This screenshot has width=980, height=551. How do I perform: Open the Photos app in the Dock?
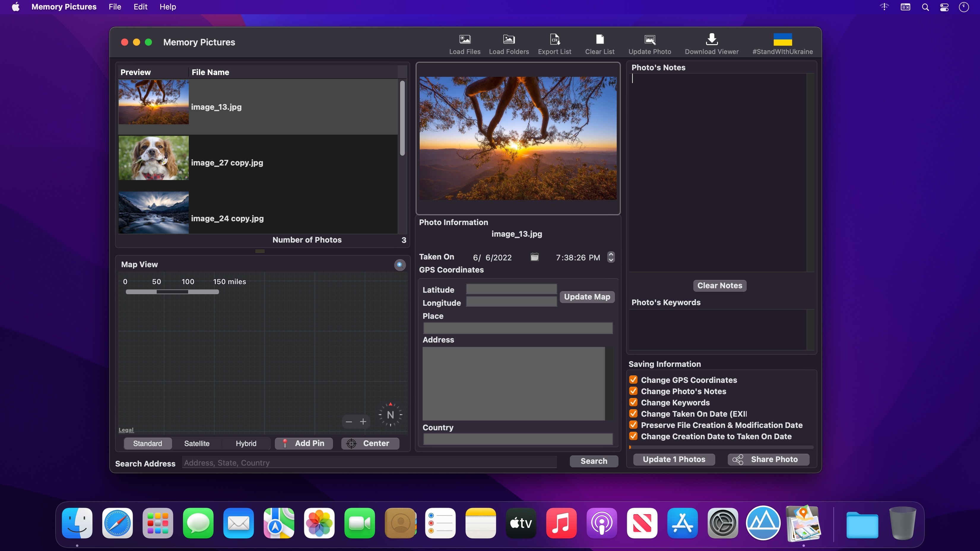[319, 523]
